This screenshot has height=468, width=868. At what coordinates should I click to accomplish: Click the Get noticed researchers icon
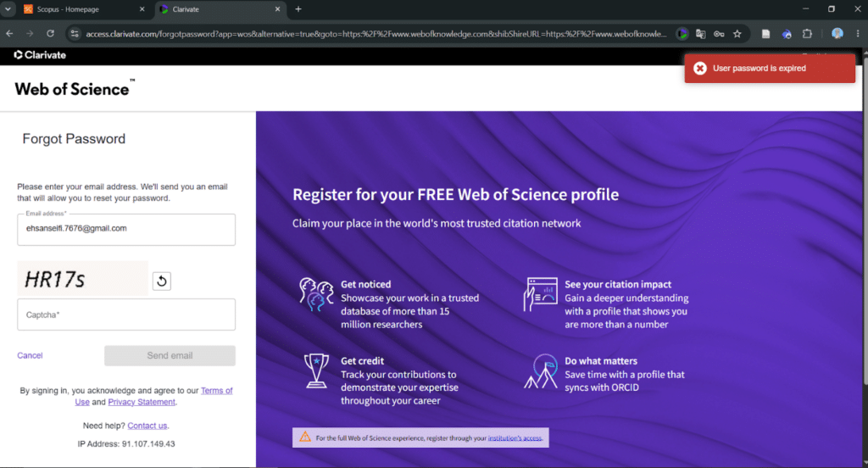pyautogui.click(x=316, y=295)
